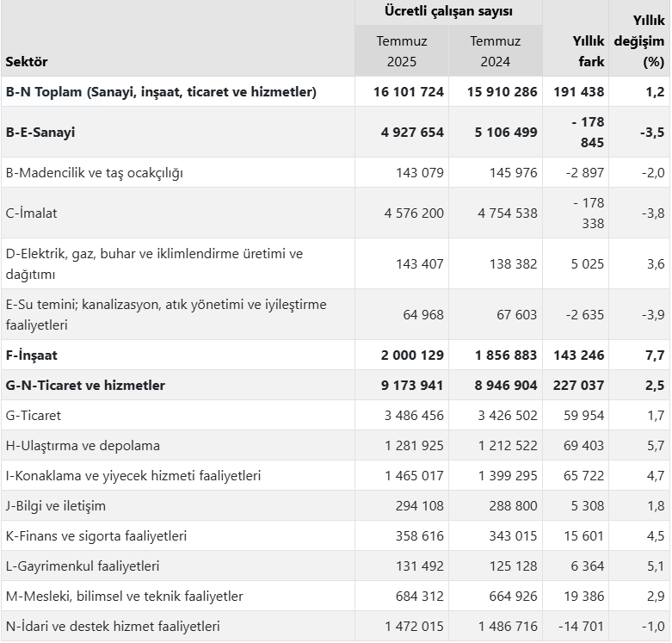The height and width of the screenshot is (643, 672).
Task: Select the F-İnşaat row label
Action: [31, 355]
